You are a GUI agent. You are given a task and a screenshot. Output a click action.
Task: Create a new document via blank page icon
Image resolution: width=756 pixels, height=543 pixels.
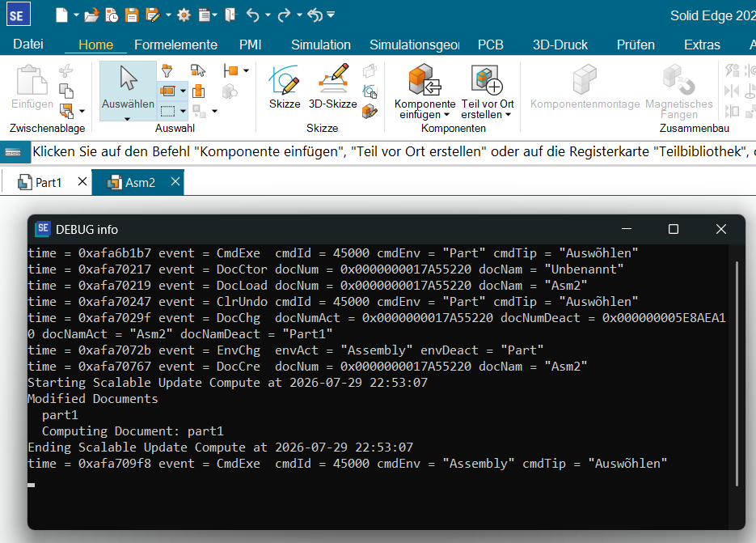pos(61,15)
